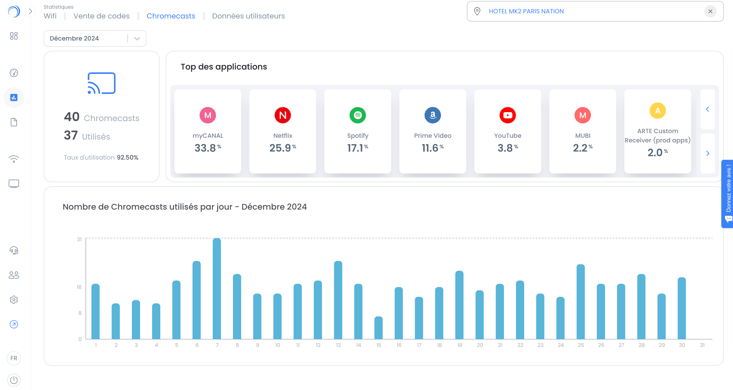This screenshot has height=390, width=733.
Task: Click the Prime Video app icon
Action: pos(432,115)
